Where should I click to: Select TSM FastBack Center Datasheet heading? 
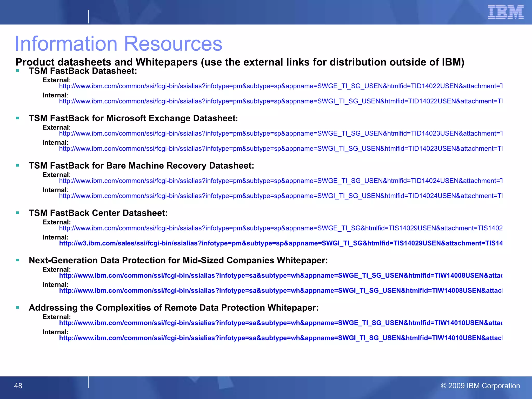point(98,213)
